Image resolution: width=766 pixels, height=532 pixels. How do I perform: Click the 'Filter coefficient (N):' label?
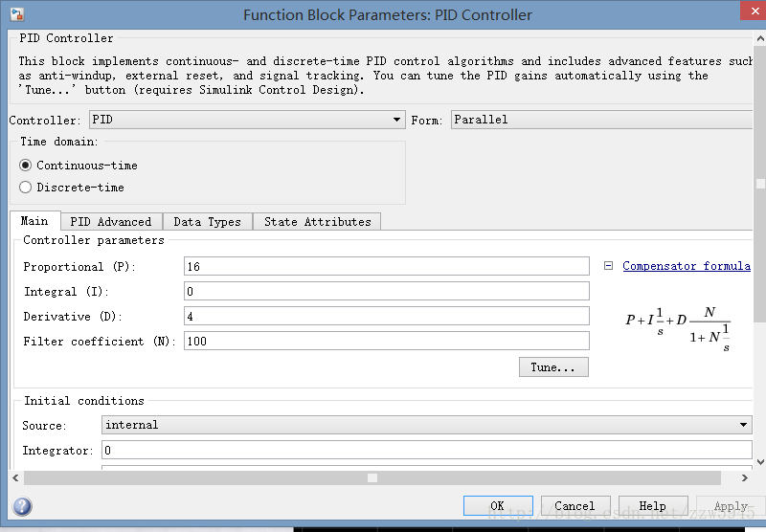(100, 342)
